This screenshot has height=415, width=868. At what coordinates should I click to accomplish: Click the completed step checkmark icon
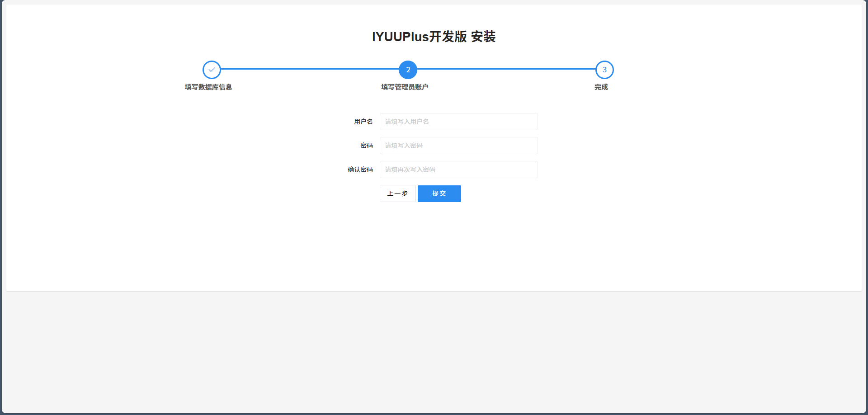point(212,70)
